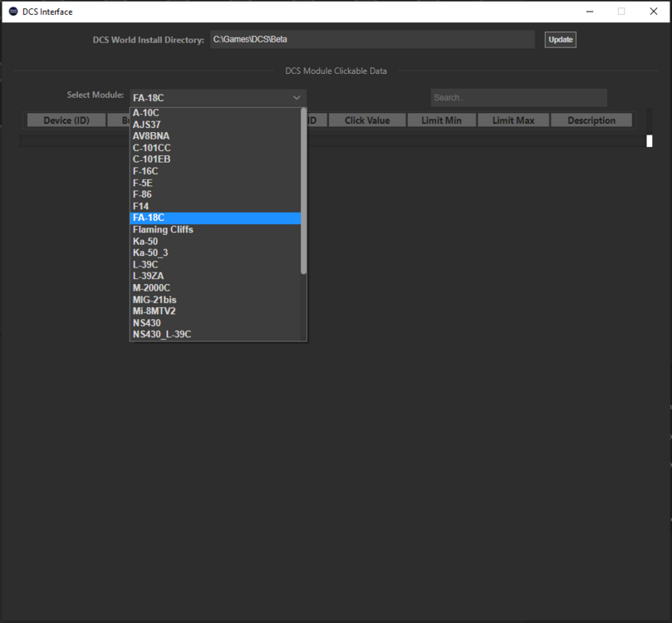Collapse the Select Module dropdown arrow
Screen dimensions: 672x623
297,98
